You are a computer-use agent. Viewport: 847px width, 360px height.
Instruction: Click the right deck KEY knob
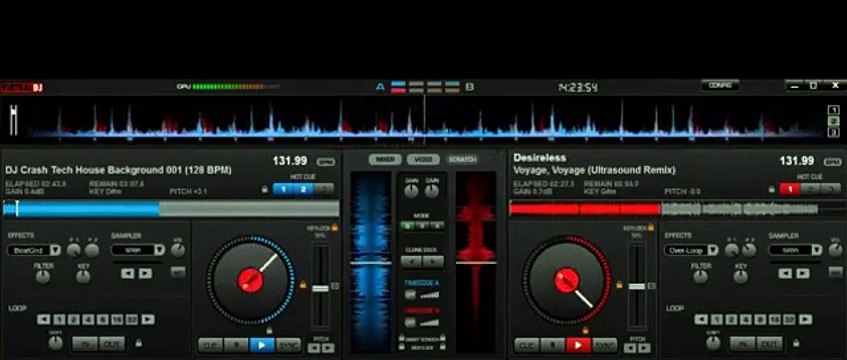(x=741, y=276)
